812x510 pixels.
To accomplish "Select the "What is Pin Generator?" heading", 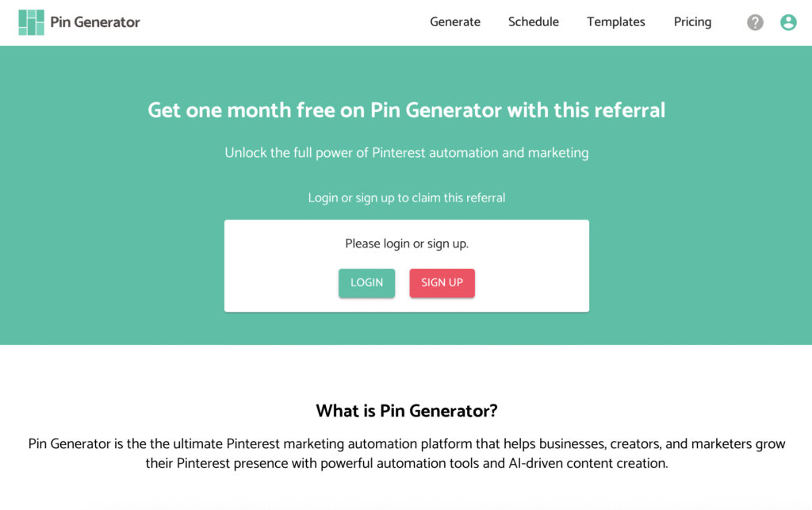I will (x=406, y=411).
